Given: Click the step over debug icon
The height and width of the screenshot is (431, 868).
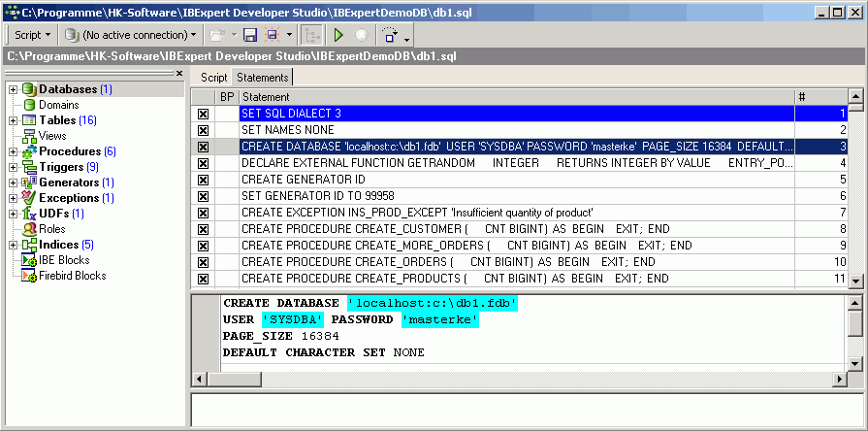Looking at the screenshot, I should pyautogui.click(x=390, y=36).
